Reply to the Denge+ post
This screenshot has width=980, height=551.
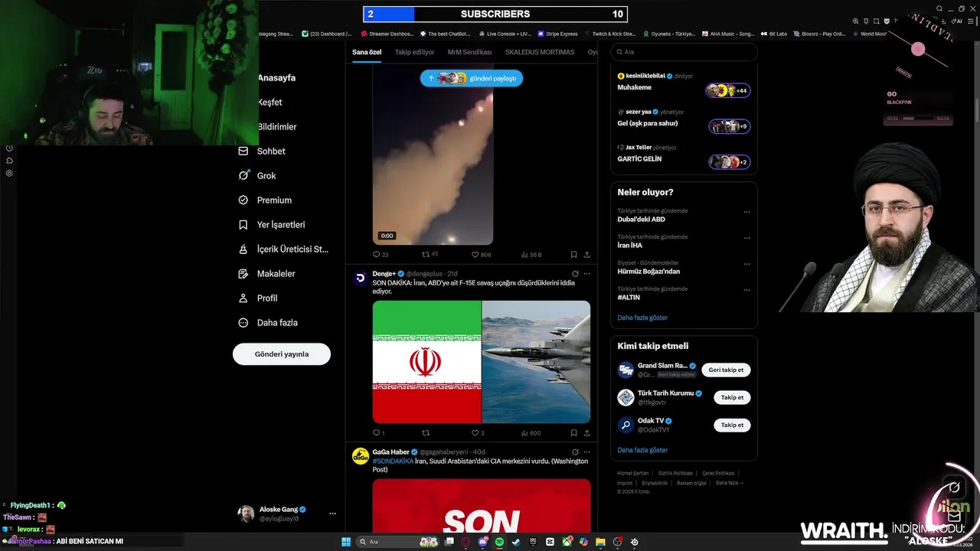[x=379, y=433]
